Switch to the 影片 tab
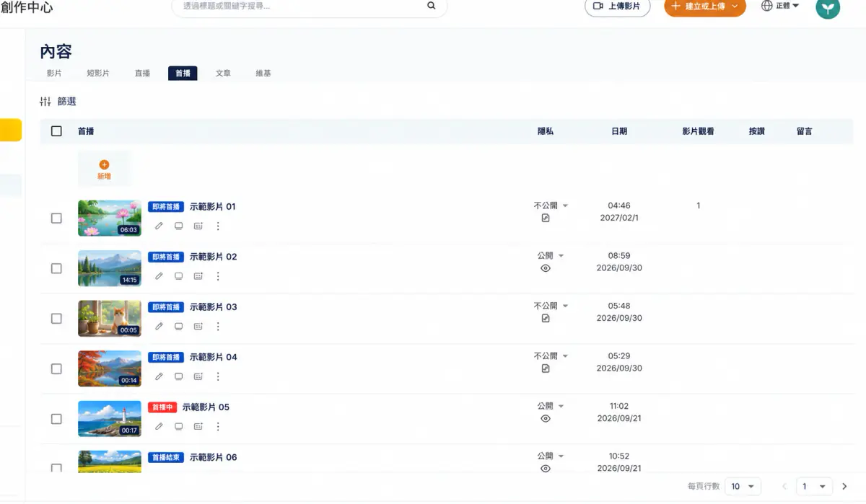The image size is (866, 504). click(x=54, y=73)
